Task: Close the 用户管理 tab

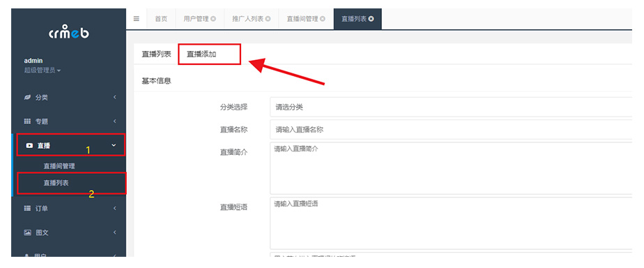Action: (213, 19)
